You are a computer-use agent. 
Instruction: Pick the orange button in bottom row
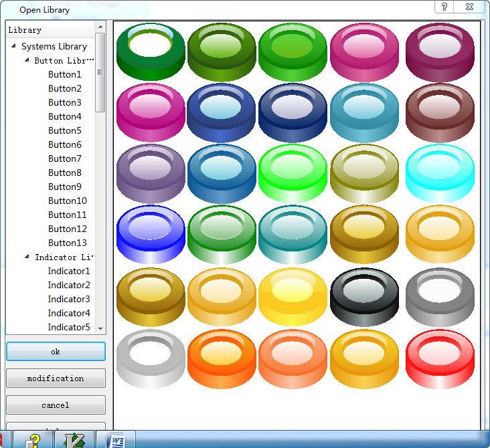click(222, 358)
